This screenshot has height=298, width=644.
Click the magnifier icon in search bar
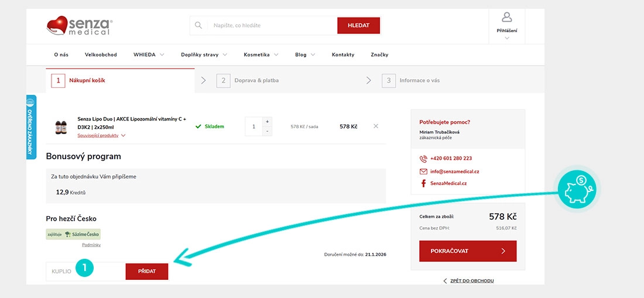[x=198, y=25]
